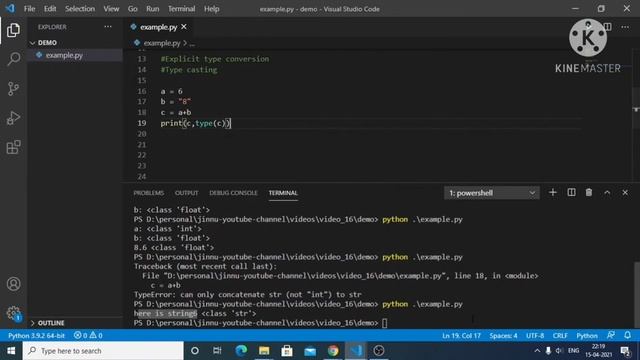Open the Go menu
The height and width of the screenshot is (360, 640).
[x=133, y=9]
